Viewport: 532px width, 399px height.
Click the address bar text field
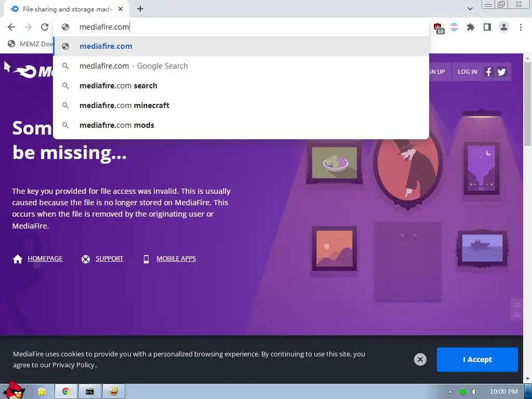click(241, 27)
